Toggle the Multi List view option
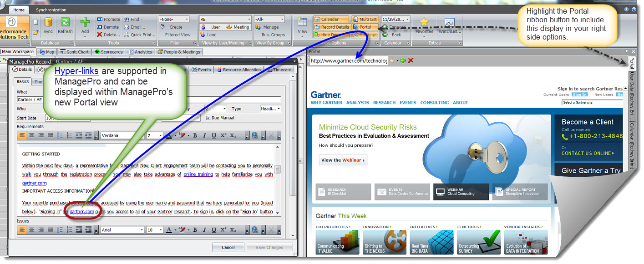Viewport: 644px width, 264px height. 365,20
